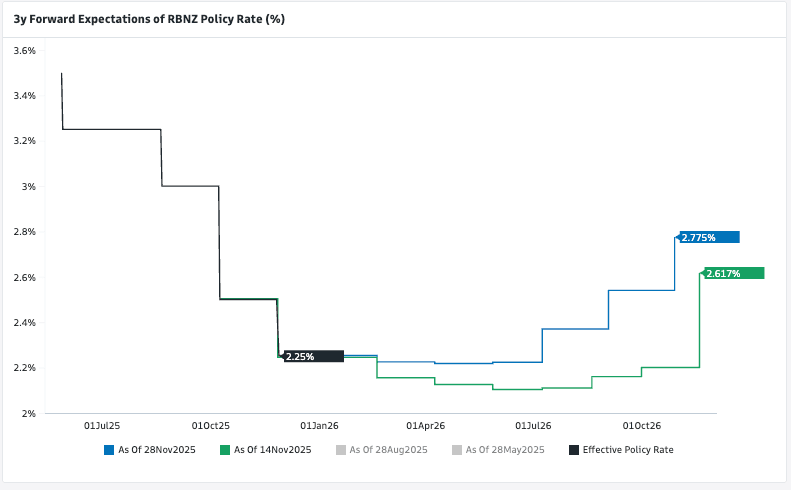Click the 01Oct26 x-axis date label
Viewport: 791px width, 490px height.
[642, 424]
